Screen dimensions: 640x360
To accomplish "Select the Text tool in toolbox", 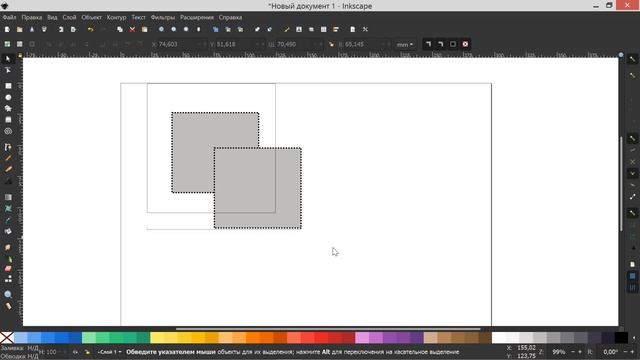I will click(8, 181).
